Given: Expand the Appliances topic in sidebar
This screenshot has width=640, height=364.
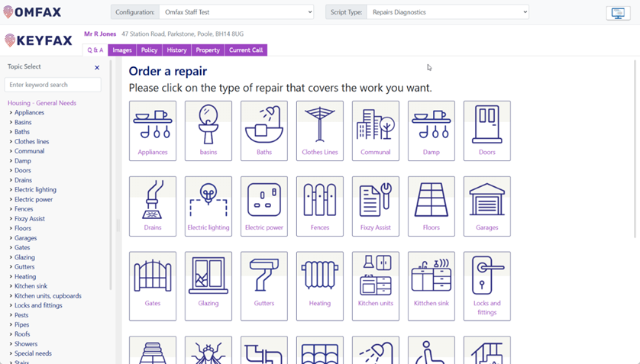Looking at the screenshot, I should [29, 112].
